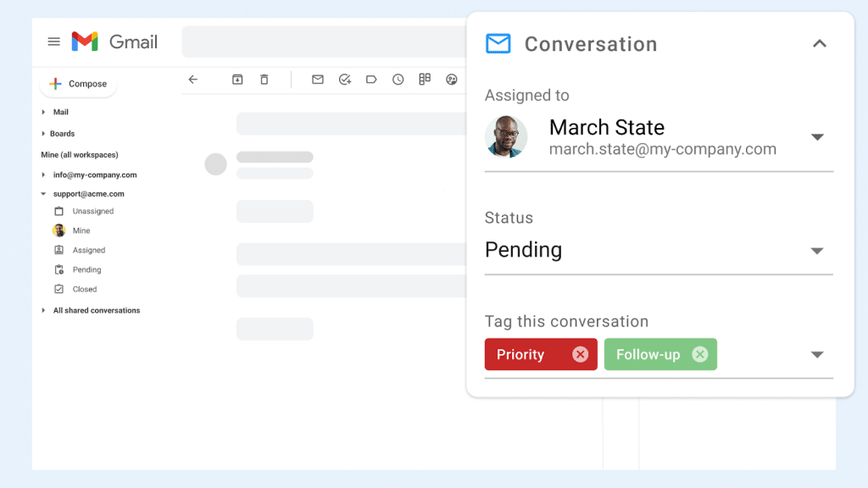Open the add-to-board icon in the toolbar

(425, 79)
